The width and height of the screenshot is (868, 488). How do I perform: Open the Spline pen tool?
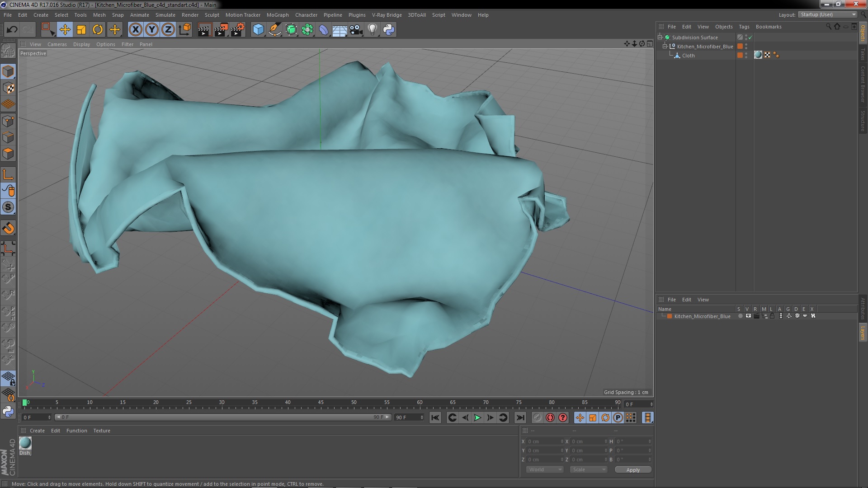pos(274,30)
